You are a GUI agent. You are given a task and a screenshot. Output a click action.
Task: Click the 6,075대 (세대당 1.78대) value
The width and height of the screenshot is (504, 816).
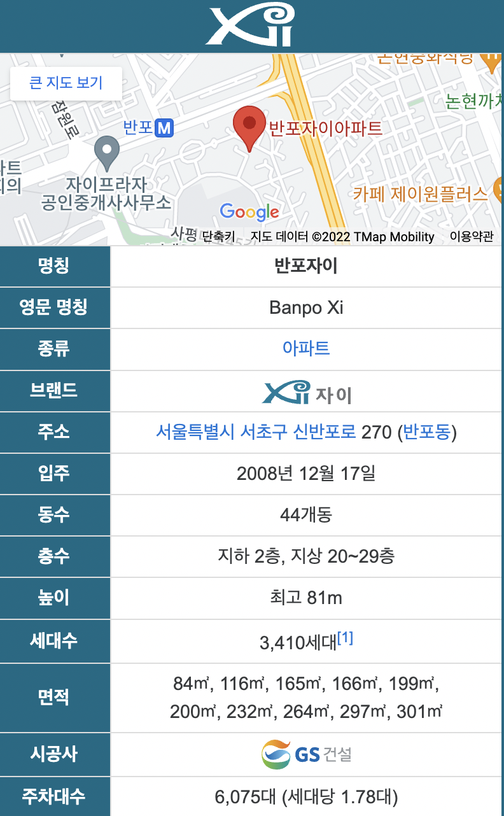pos(306,796)
